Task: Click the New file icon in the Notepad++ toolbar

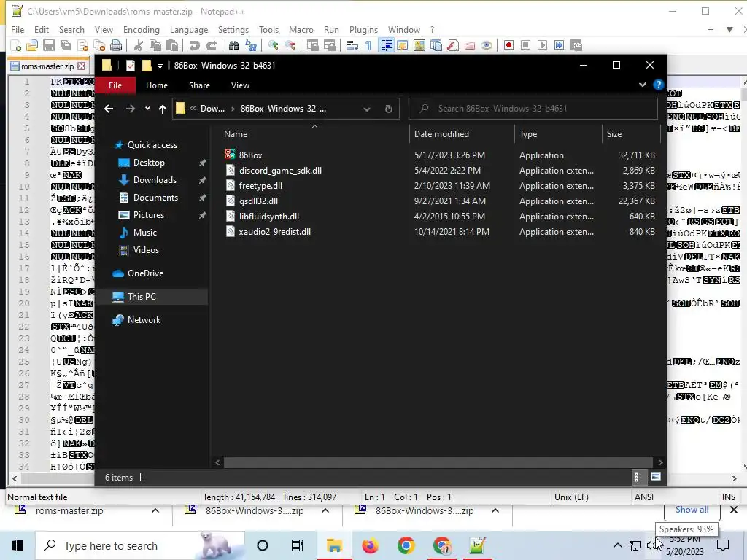Action: point(16,45)
